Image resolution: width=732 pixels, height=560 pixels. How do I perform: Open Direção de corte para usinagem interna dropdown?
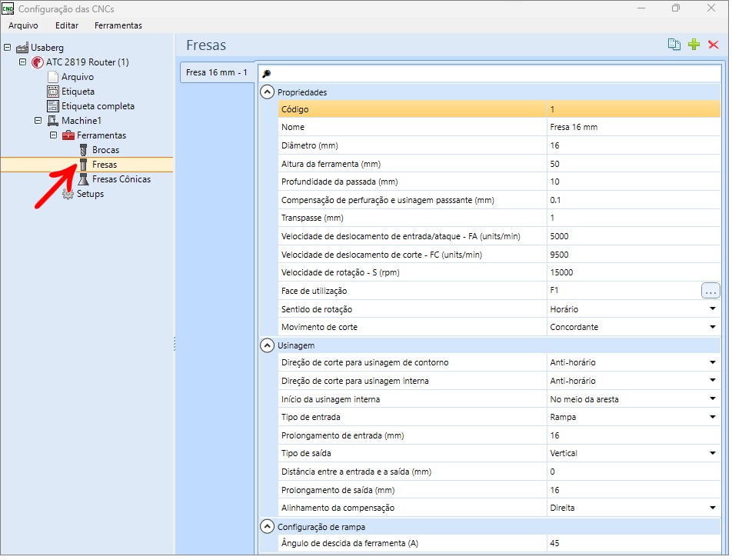coord(712,381)
